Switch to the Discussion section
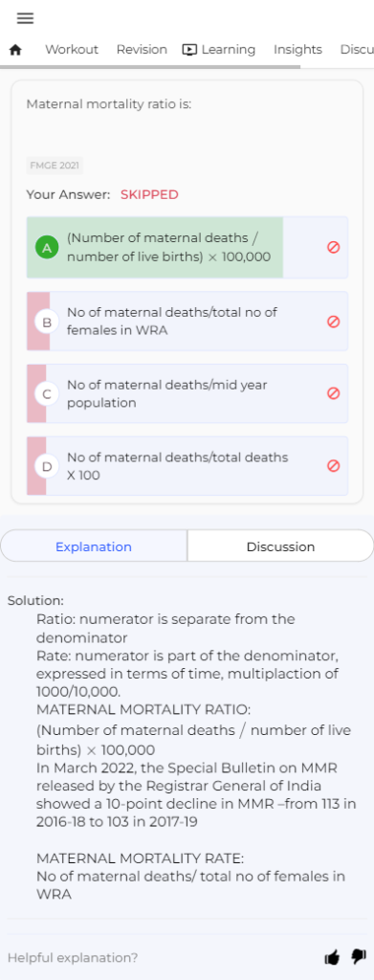The width and height of the screenshot is (374, 980). click(x=280, y=546)
